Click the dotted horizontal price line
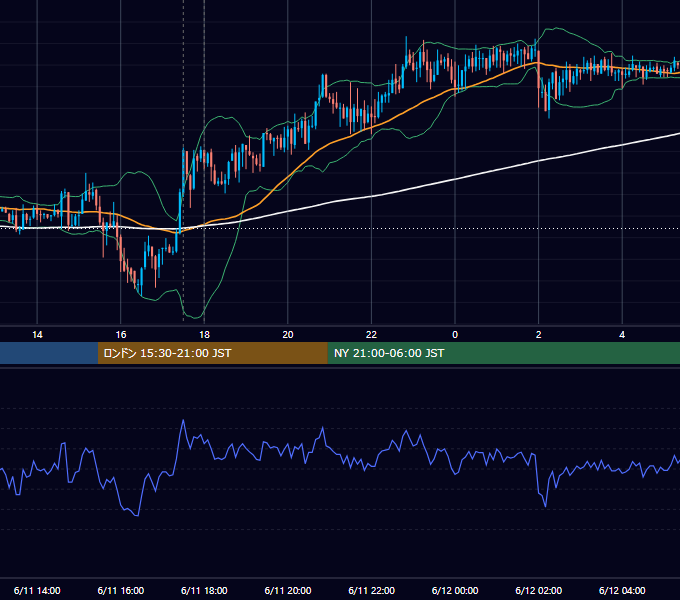 coord(340,228)
